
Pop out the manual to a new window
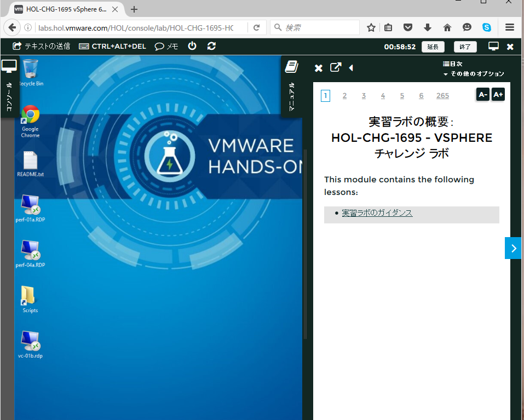point(336,67)
